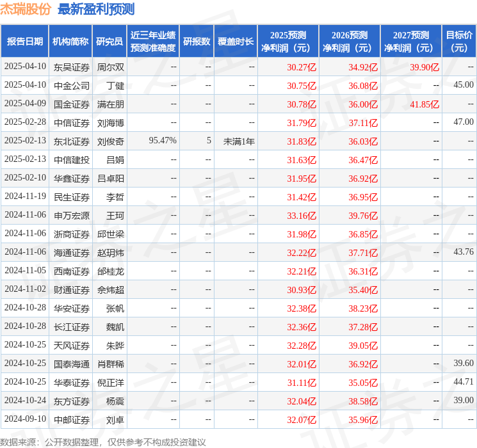Click analyst name 赵玥炜
This screenshot has width=477, height=448.
coord(111,253)
